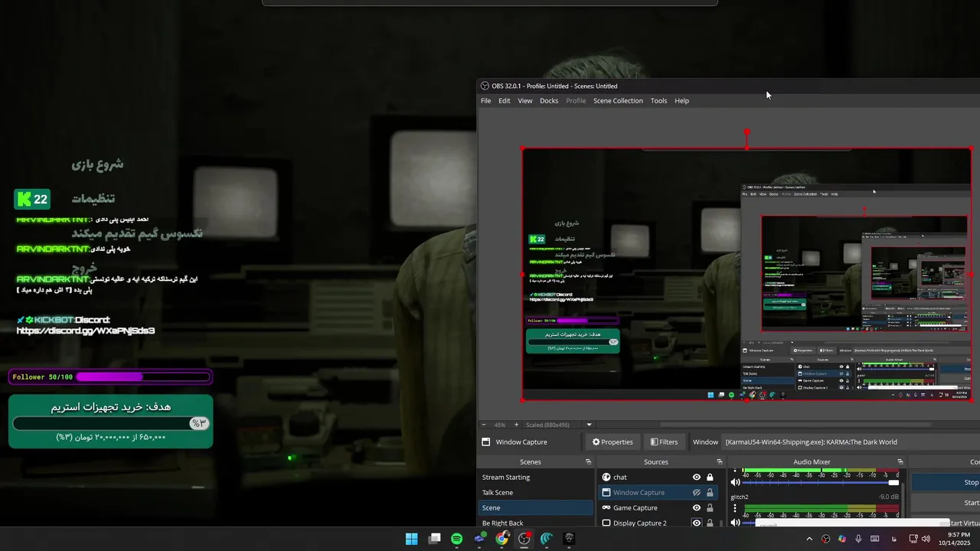Toggle visibility of Display Capture 2 source
This screenshot has width=980, height=551.
tap(697, 523)
